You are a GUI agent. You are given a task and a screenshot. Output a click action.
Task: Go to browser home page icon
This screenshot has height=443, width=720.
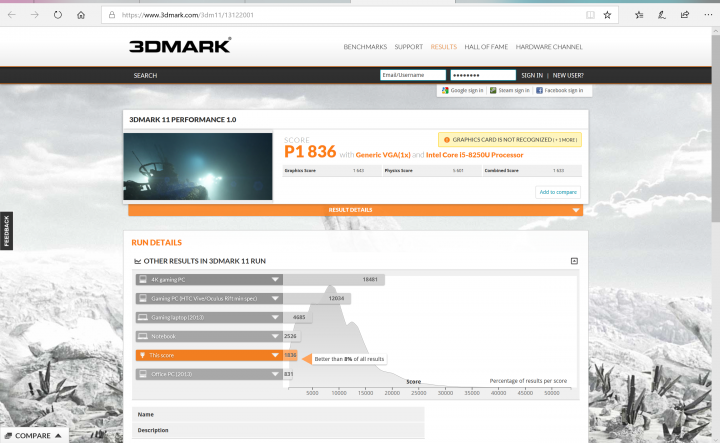click(x=81, y=15)
